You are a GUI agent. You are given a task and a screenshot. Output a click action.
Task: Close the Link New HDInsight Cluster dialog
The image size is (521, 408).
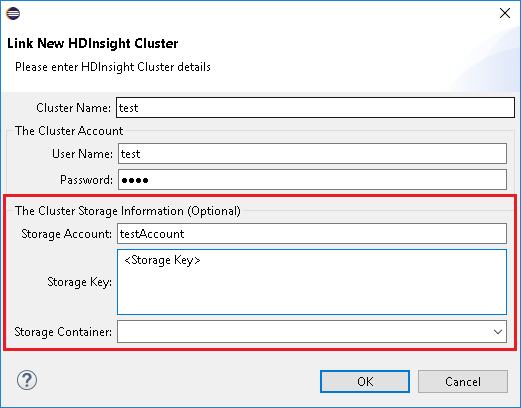505,13
